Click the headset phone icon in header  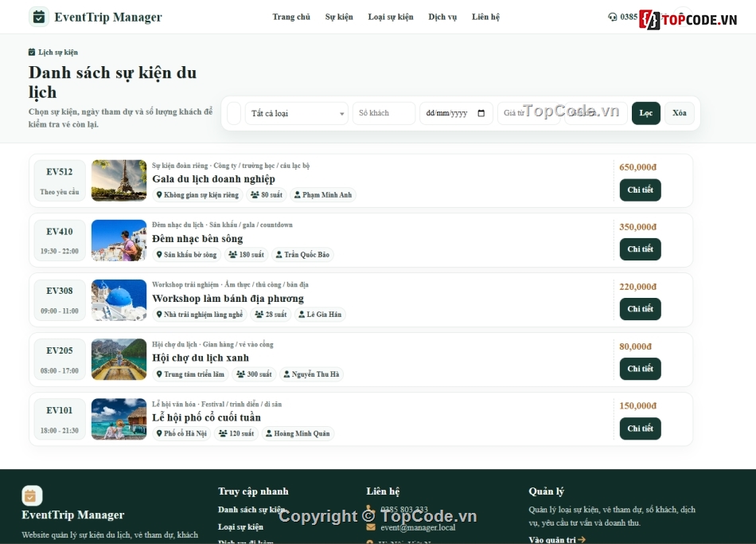pyautogui.click(x=612, y=17)
